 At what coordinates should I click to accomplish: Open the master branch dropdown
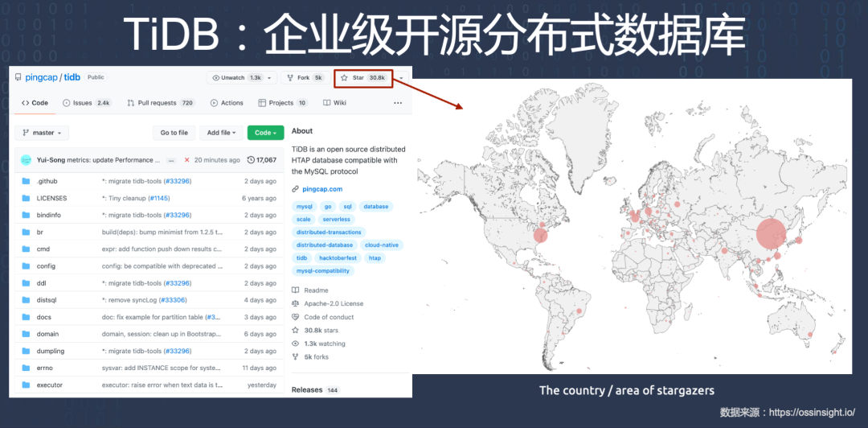[42, 133]
